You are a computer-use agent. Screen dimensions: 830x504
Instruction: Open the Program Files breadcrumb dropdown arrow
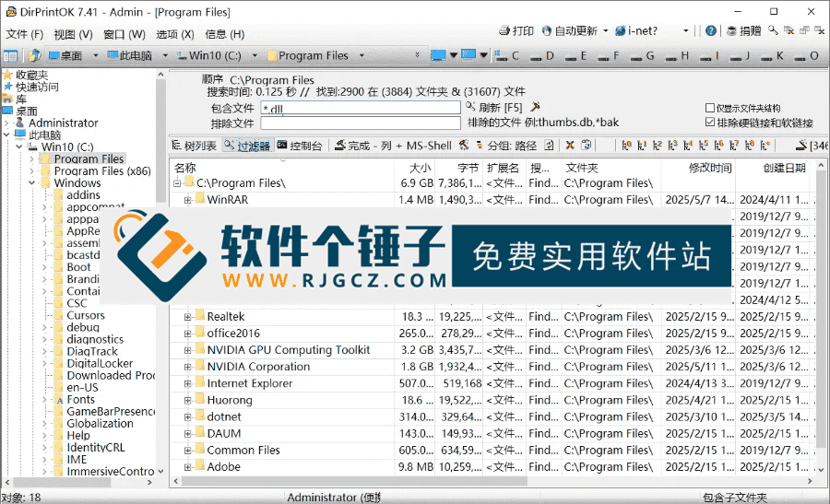pos(362,55)
